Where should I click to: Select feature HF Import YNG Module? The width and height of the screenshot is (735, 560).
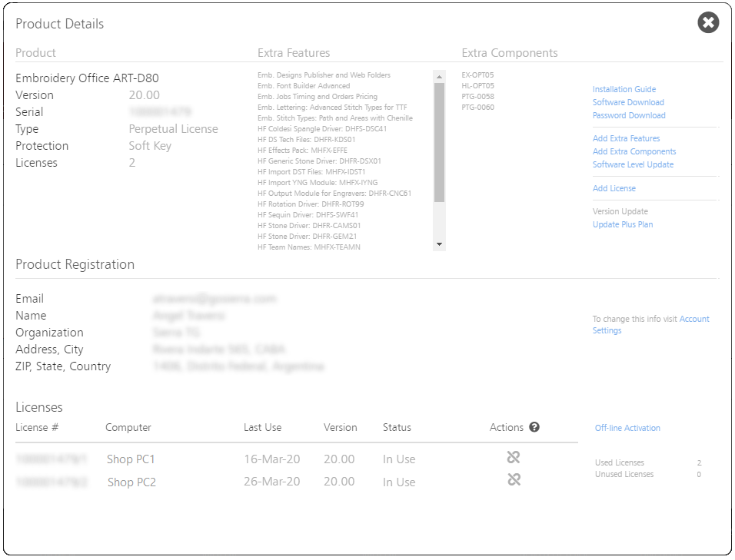(x=318, y=183)
